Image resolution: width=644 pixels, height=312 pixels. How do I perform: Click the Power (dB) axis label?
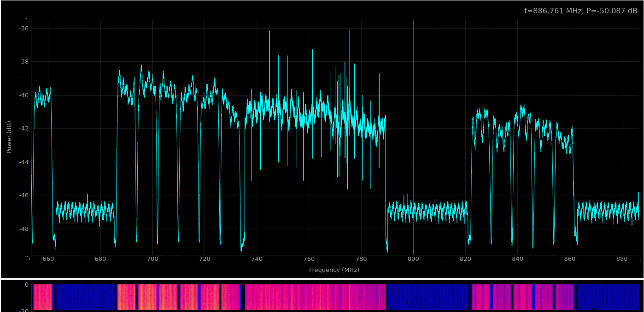(x=9, y=137)
